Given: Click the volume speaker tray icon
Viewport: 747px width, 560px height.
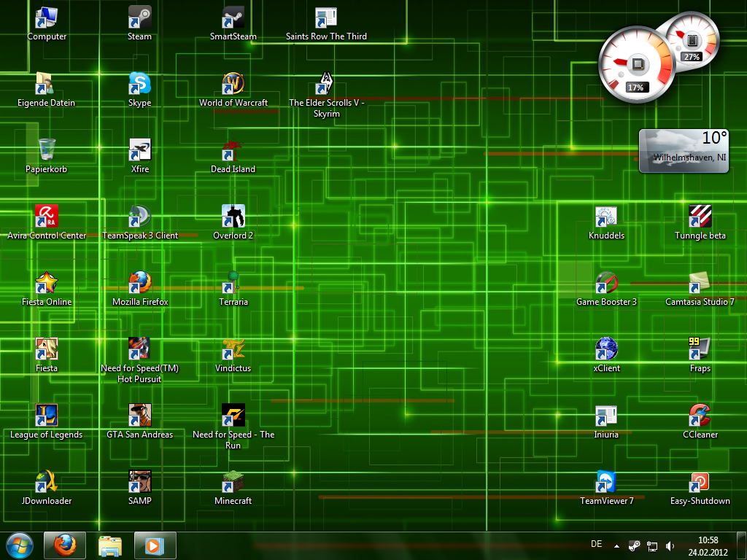Looking at the screenshot, I should pyautogui.click(x=670, y=545).
